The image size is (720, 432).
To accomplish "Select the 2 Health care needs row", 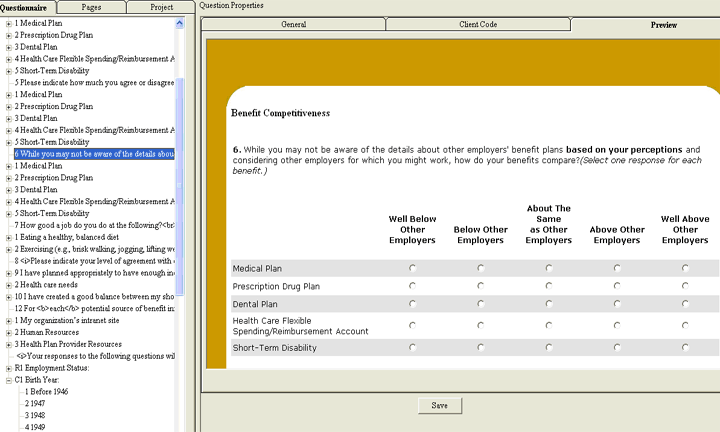I will 46,285.
